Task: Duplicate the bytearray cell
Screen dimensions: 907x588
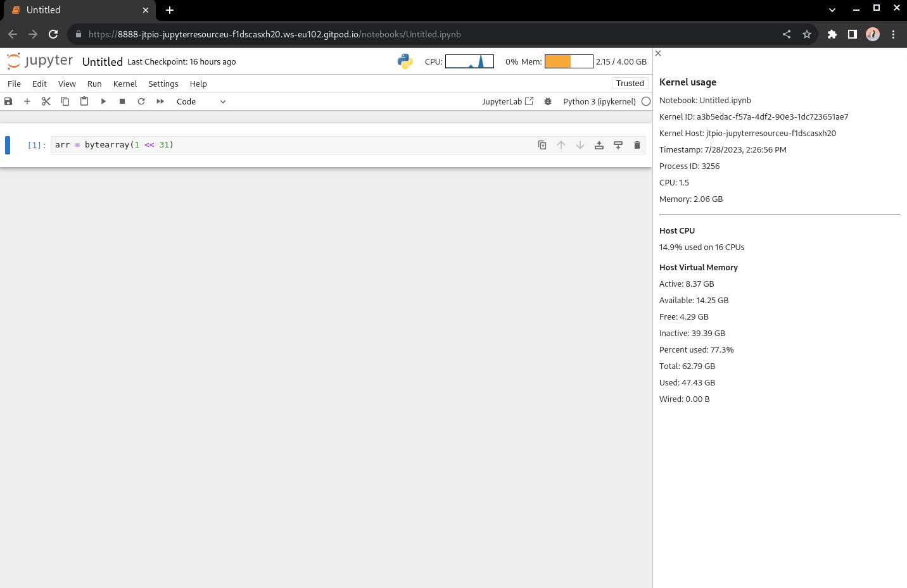Action: tap(542, 144)
